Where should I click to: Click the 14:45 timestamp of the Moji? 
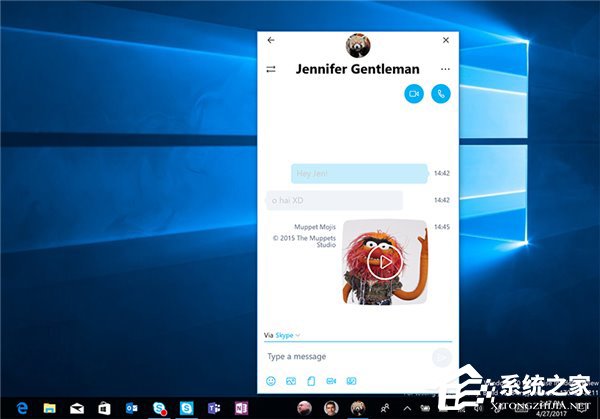[x=442, y=227]
